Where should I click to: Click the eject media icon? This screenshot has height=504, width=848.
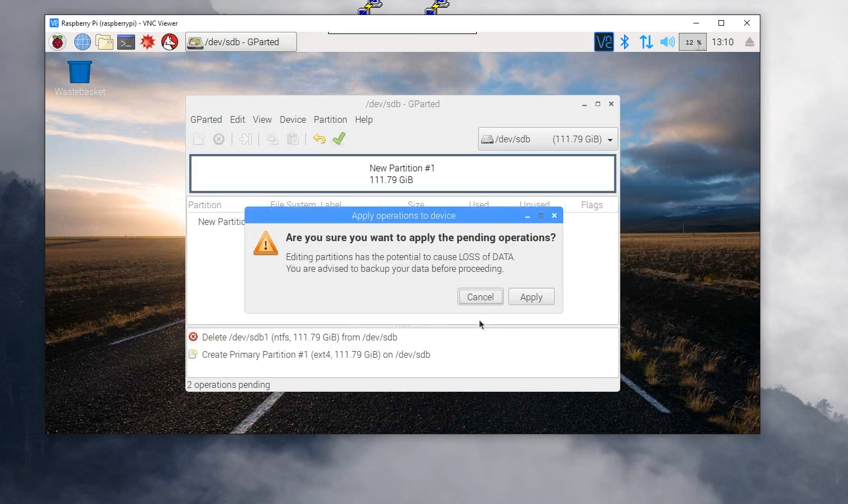click(x=749, y=42)
